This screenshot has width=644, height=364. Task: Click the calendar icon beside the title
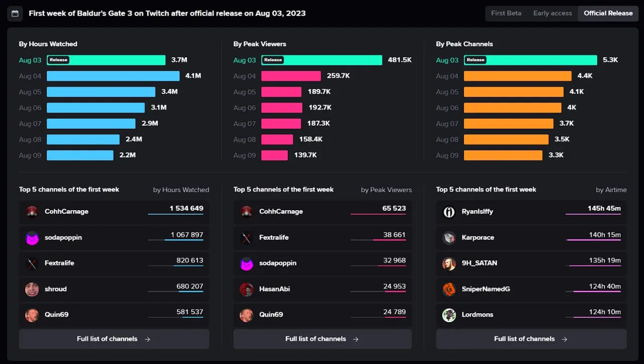point(15,14)
